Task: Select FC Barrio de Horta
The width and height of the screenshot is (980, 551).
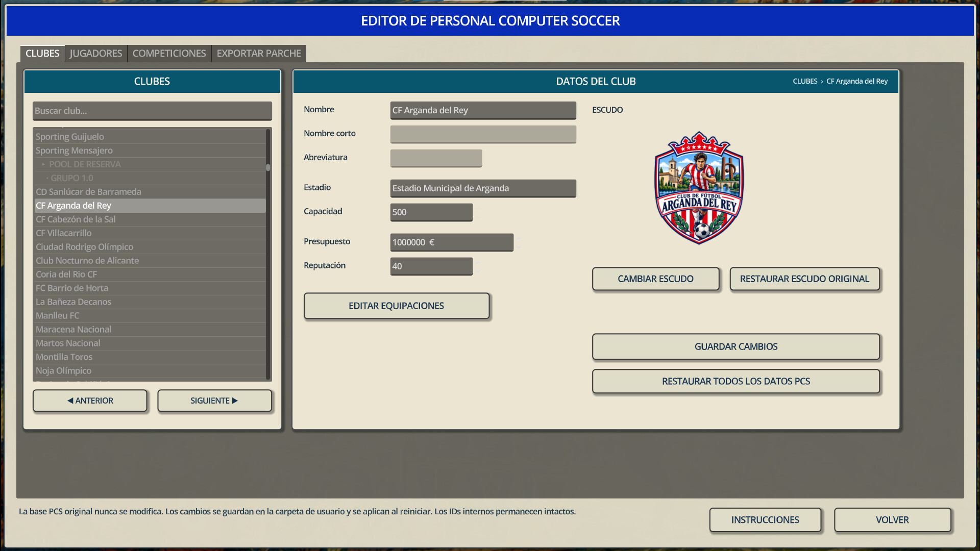Action: click(x=150, y=288)
